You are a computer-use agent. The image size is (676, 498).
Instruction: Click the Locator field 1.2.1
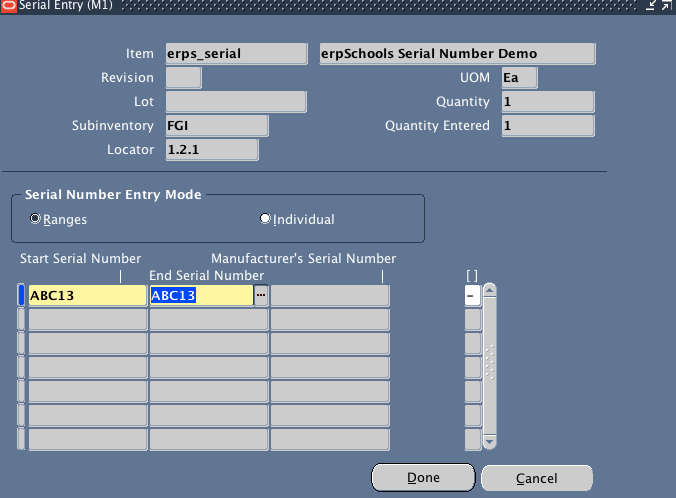212,150
